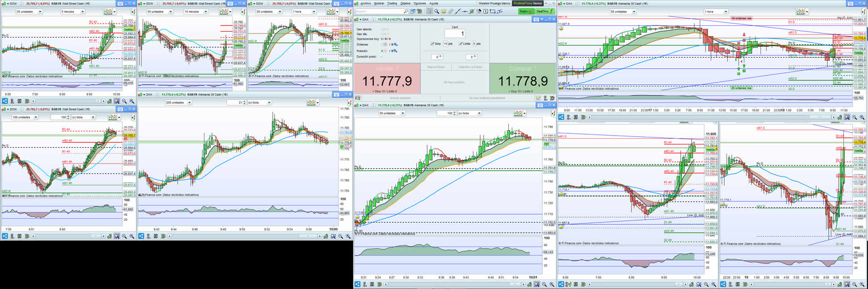Screen dimensions: 868x289
Task: Select the magnifier zoom tool in the main toolbar
Action: tap(437, 12)
